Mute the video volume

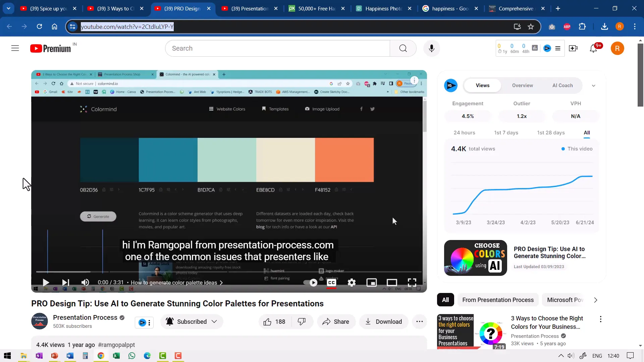click(x=85, y=283)
